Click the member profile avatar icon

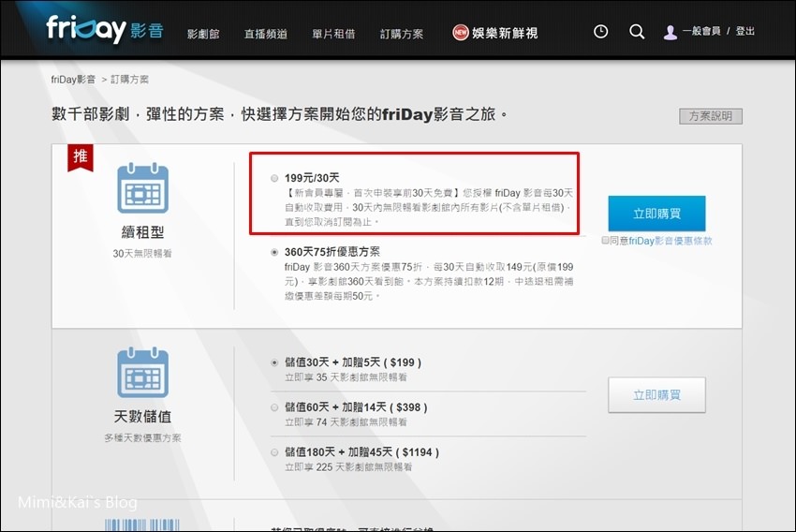pos(670,33)
